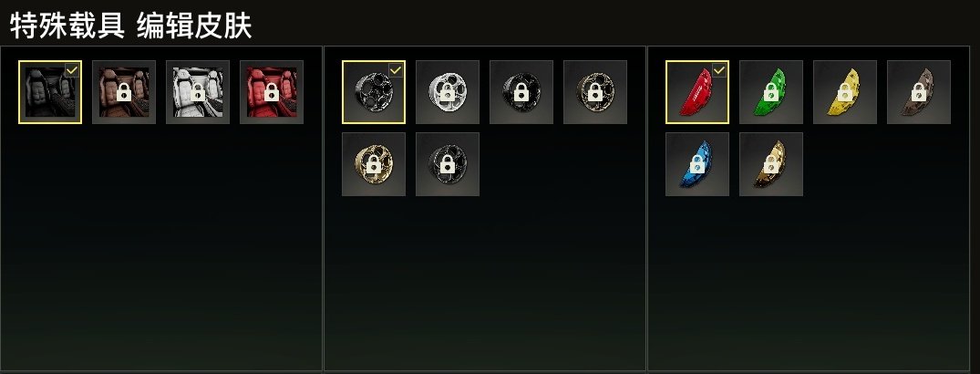Select the locked dark rim beside the gold rim

coord(448,164)
